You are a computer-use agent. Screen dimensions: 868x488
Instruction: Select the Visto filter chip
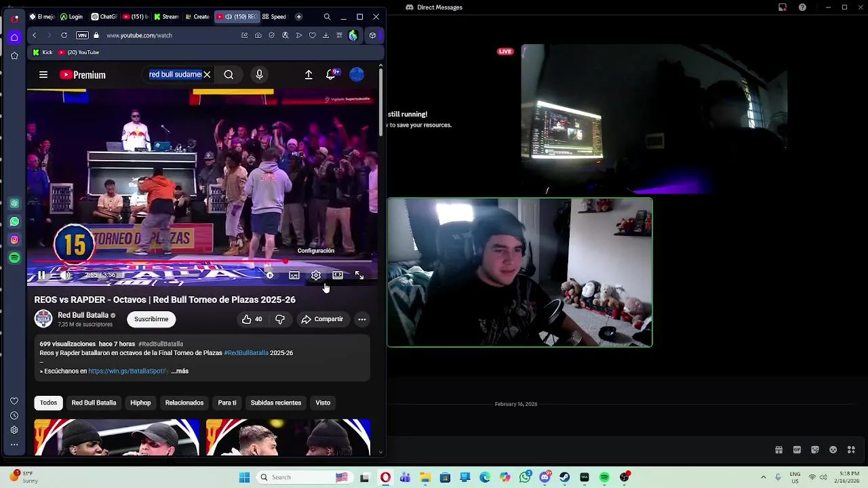(323, 403)
